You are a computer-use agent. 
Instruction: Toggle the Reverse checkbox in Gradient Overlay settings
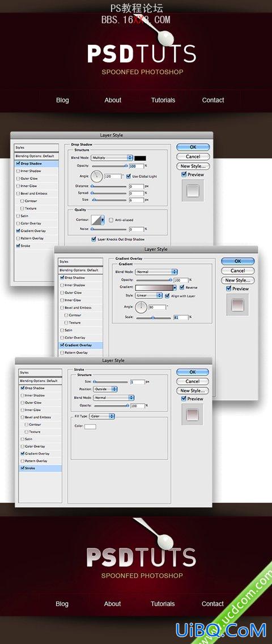tap(182, 287)
